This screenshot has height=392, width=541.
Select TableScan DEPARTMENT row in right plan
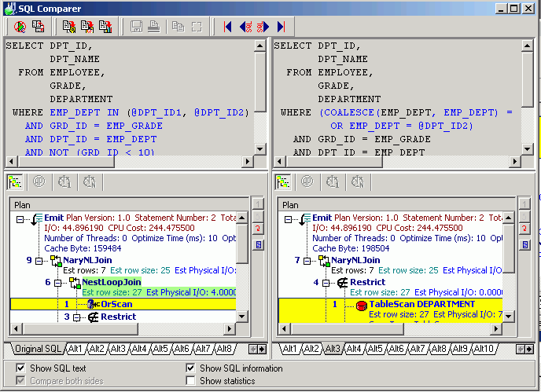390,310
